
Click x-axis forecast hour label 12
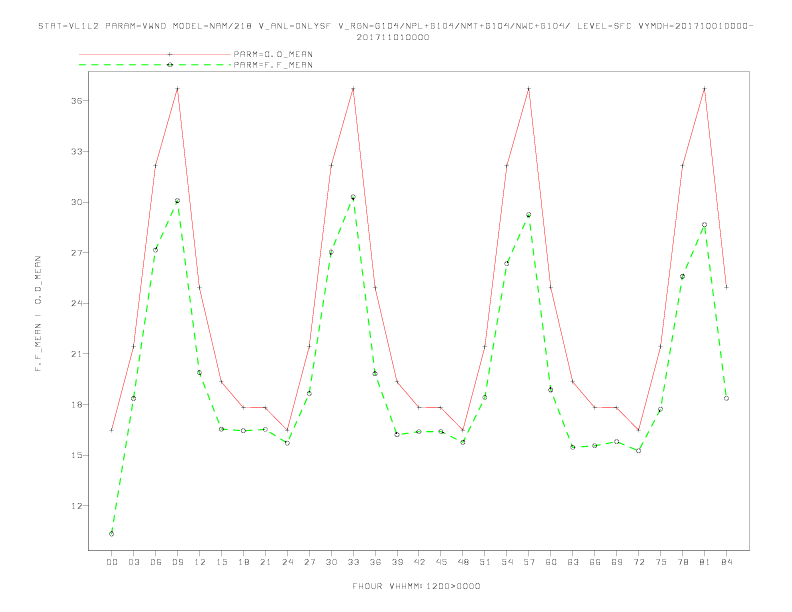click(200, 562)
